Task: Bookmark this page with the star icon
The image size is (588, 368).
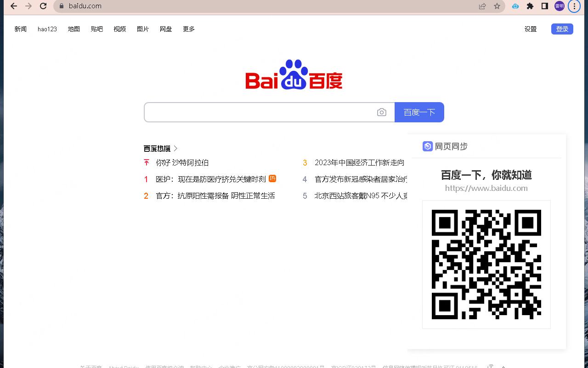Action: coord(497,6)
